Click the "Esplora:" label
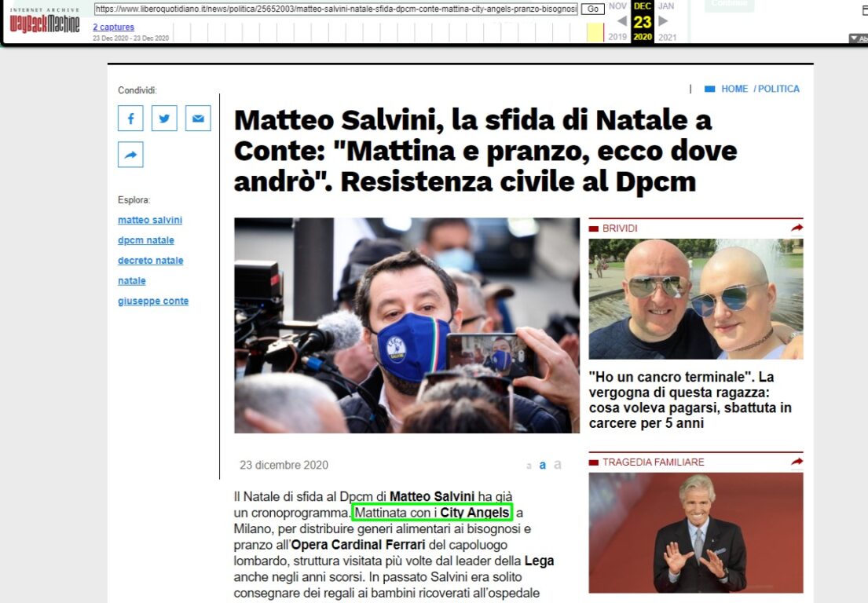This screenshot has width=868, height=603. 134,199
